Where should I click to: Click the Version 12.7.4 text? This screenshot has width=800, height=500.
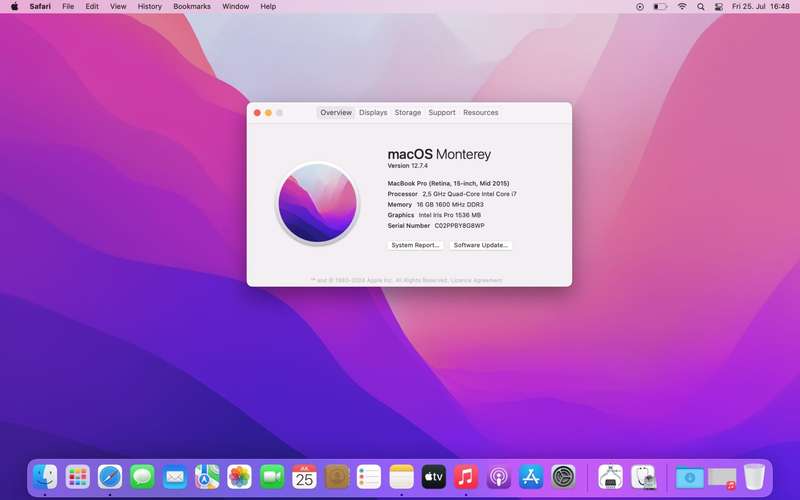pos(408,166)
